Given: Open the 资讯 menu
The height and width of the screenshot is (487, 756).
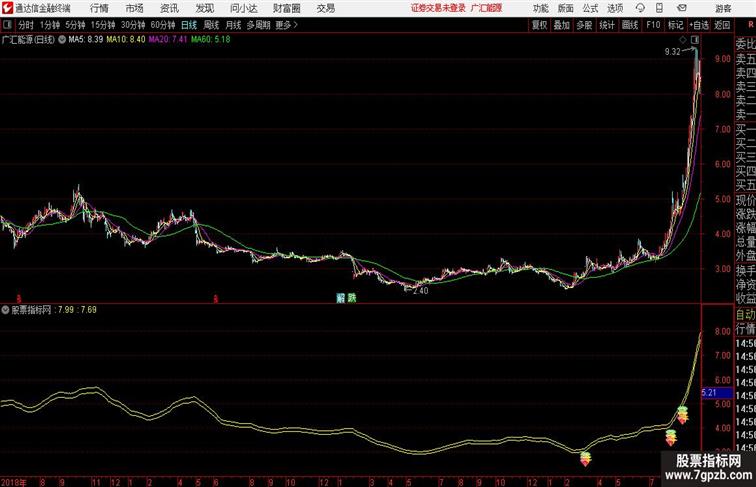Looking at the screenshot, I should [169, 8].
